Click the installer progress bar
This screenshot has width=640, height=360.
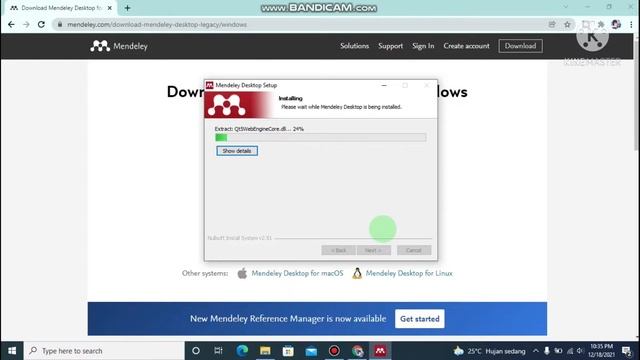[x=320, y=138]
